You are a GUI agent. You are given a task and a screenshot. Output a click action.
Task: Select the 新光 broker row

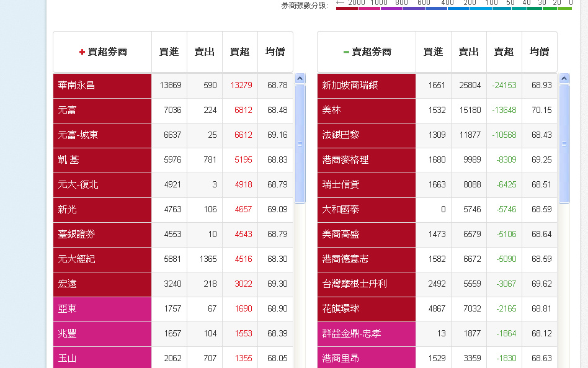pyautogui.click(x=173, y=209)
